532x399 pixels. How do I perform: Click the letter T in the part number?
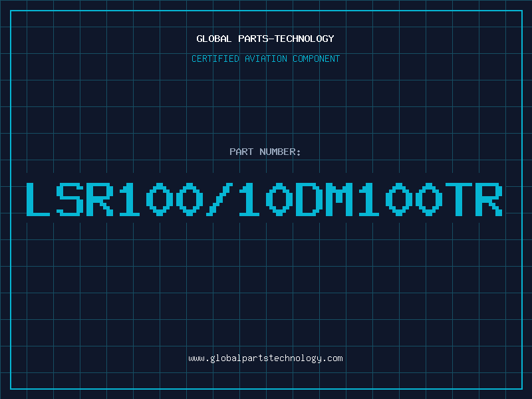point(458,199)
